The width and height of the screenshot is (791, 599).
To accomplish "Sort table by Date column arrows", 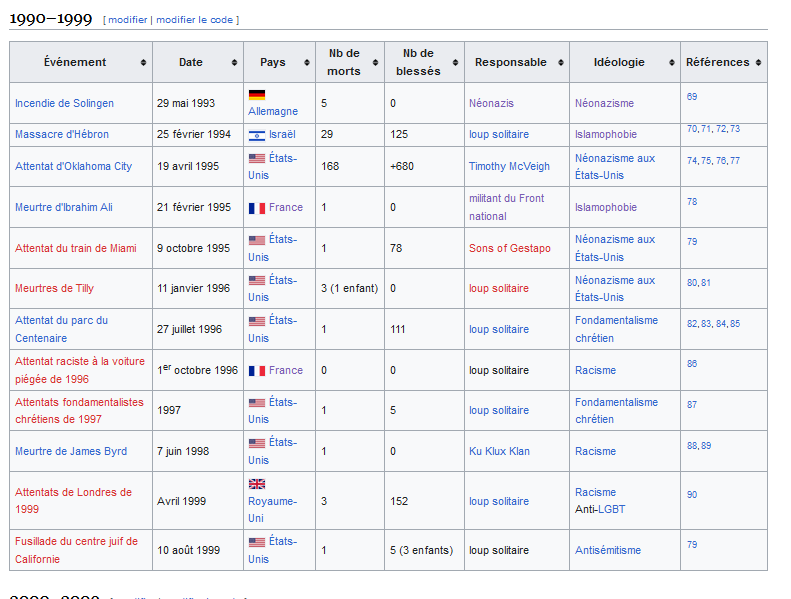I will (x=235, y=63).
